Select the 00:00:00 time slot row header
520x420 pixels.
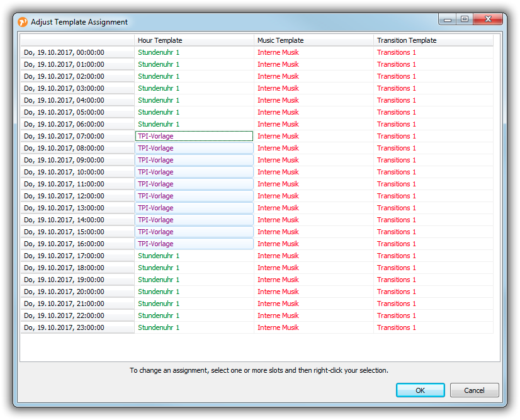pyautogui.click(x=77, y=53)
